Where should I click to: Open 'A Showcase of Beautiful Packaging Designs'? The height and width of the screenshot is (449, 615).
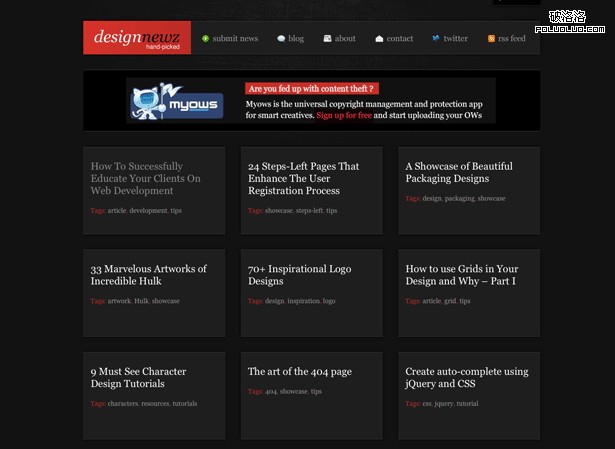click(459, 172)
